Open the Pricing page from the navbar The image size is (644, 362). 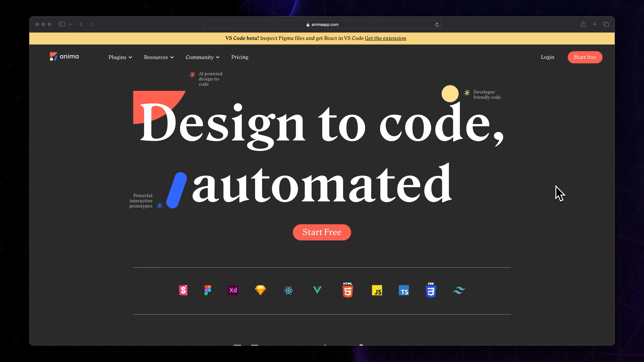[x=239, y=57]
